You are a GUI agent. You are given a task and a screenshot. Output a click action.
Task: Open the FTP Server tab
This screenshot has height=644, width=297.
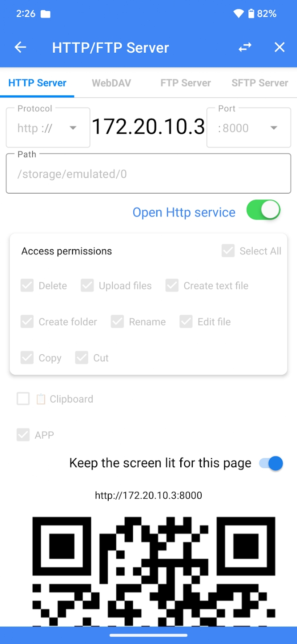tap(186, 83)
